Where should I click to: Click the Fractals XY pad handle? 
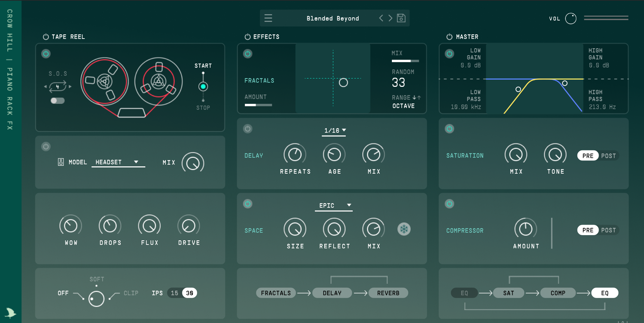tap(343, 83)
